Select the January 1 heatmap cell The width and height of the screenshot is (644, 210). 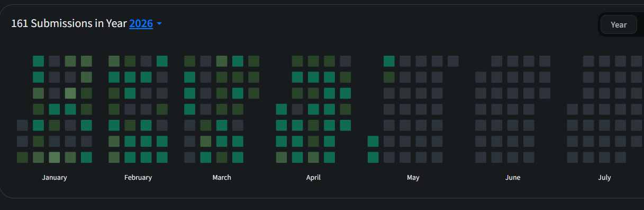pos(22,125)
